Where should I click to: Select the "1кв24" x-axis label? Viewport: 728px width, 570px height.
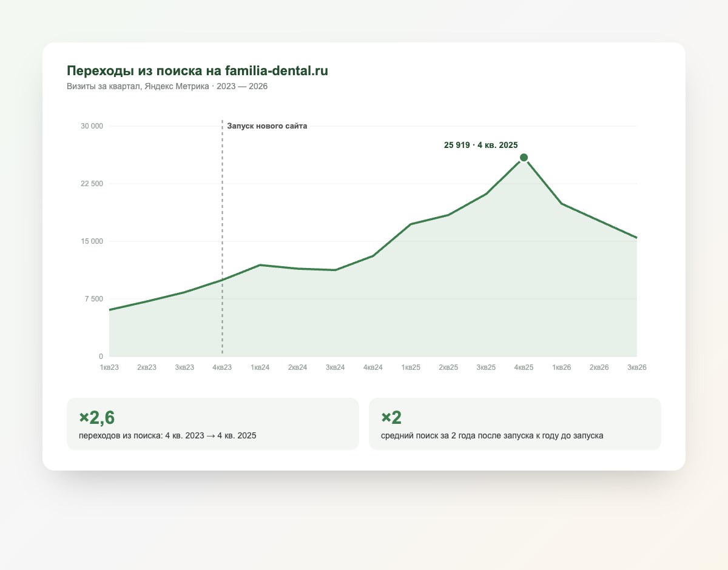tap(260, 367)
